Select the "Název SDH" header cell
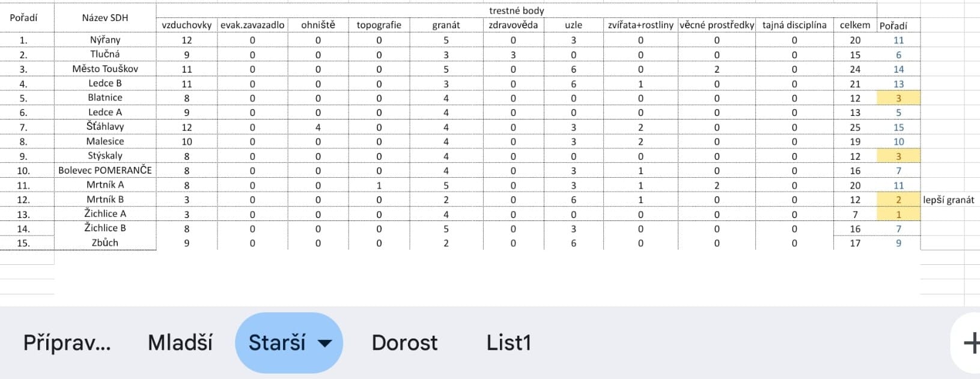The image size is (980, 379). pos(105,17)
